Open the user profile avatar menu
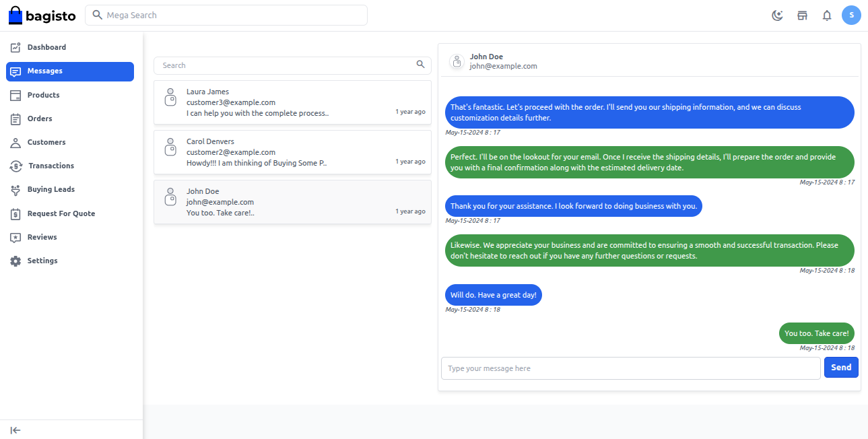The height and width of the screenshot is (439, 868). (851, 15)
